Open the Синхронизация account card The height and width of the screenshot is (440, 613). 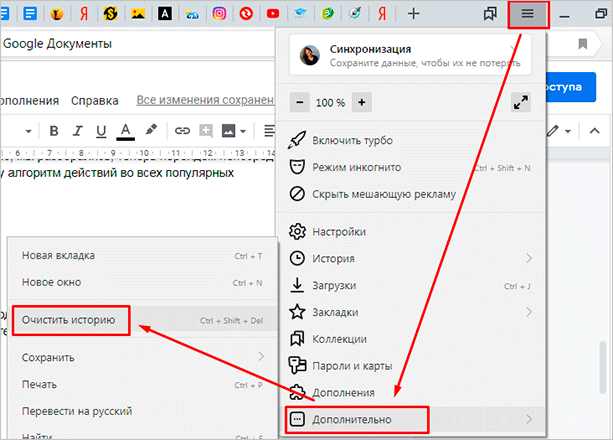tap(410, 55)
